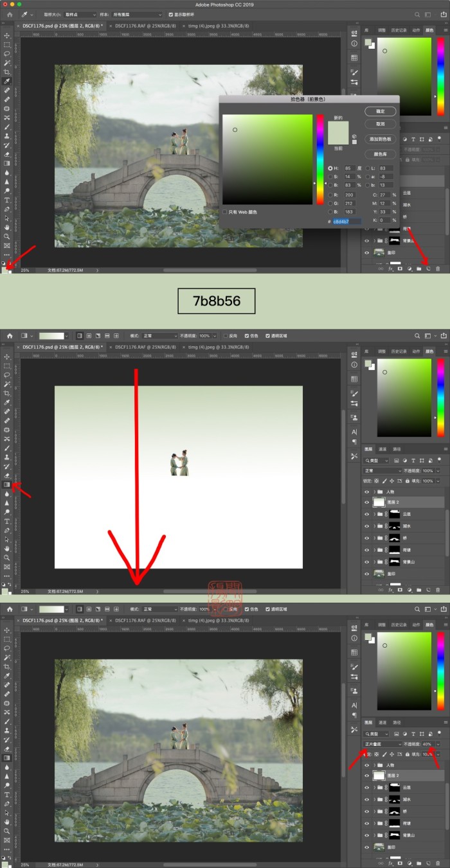Click 添加到色板 in the color picker dialog
This screenshot has height=868, width=450.
pyautogui.click(x=380, y=139)
